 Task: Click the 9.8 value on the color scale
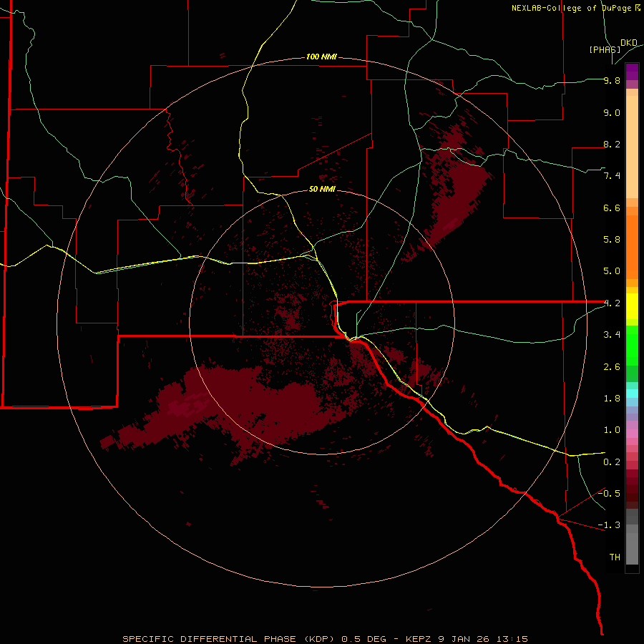612,80
